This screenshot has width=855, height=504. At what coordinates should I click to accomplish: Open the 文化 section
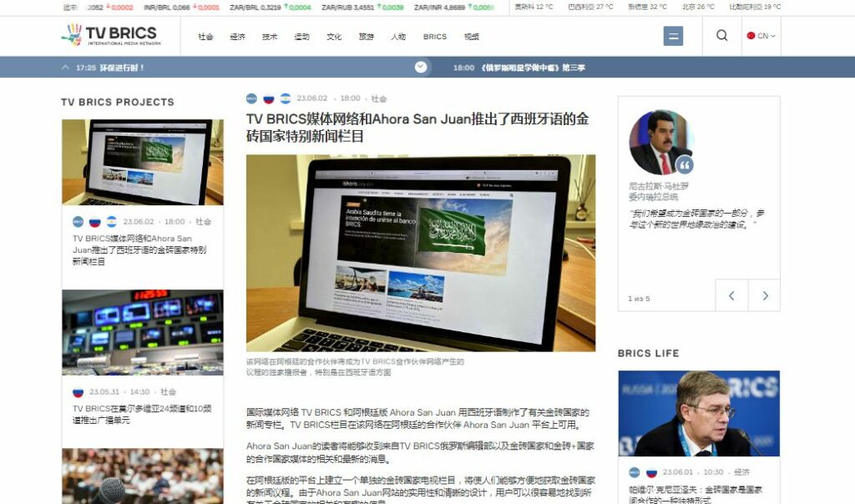tap(334, 37)
